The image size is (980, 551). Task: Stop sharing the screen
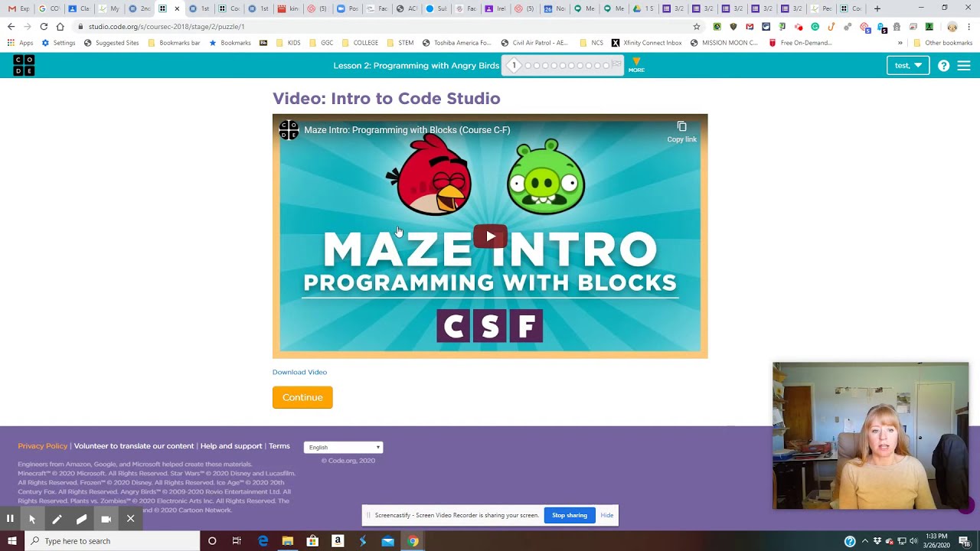pyautogui.click(x=570, y=515)
